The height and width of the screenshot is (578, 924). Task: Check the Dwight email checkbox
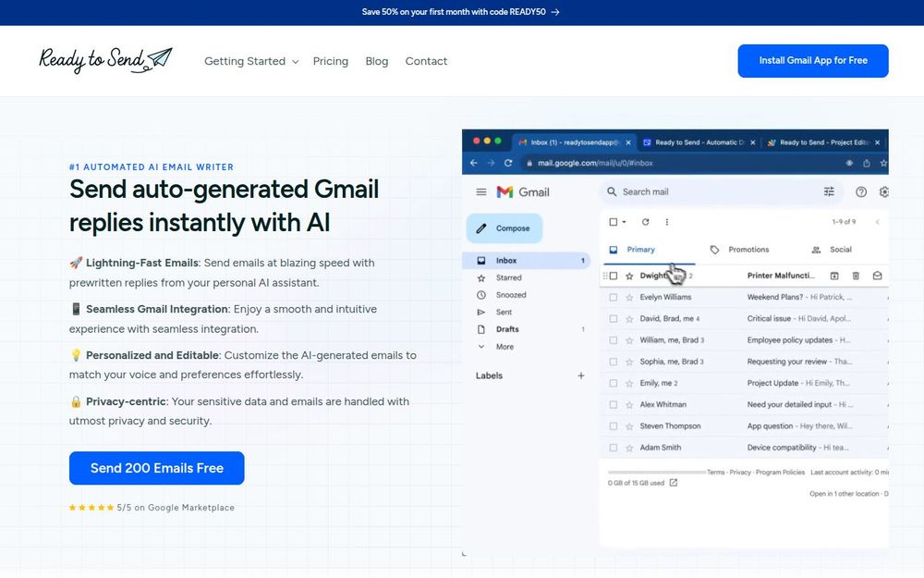coord(614,276)
